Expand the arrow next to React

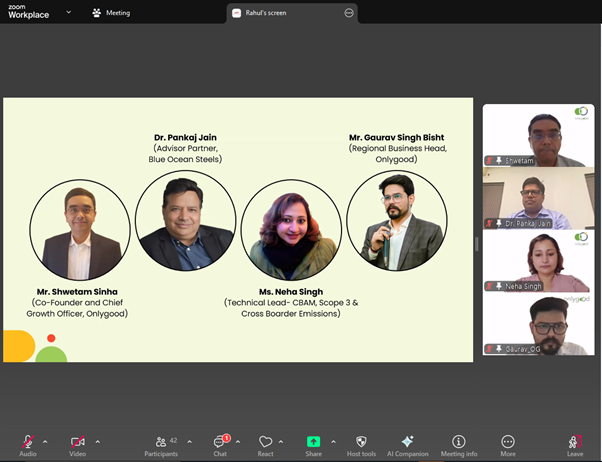pos(281,442)
